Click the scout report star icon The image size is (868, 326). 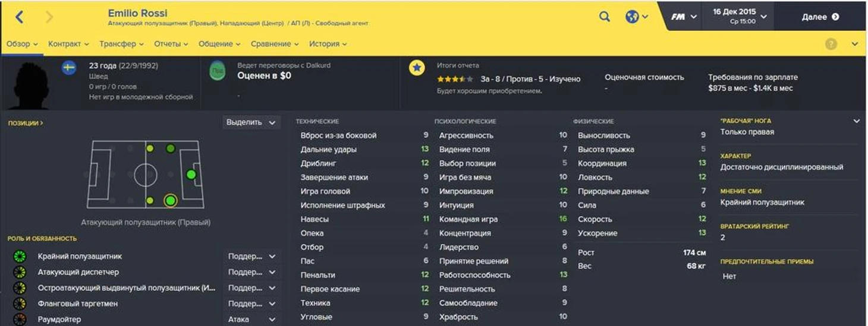(417, 68)
